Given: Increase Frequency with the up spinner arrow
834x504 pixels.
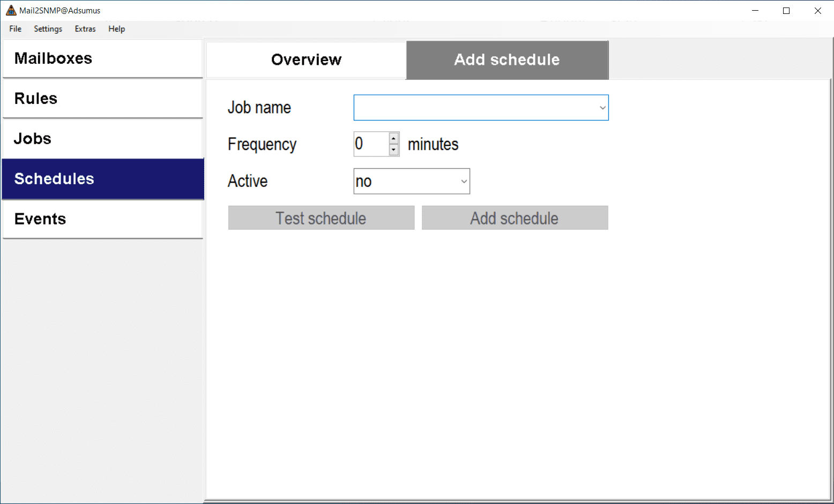Looking at the screenshot, I should [x=394, y=138].
